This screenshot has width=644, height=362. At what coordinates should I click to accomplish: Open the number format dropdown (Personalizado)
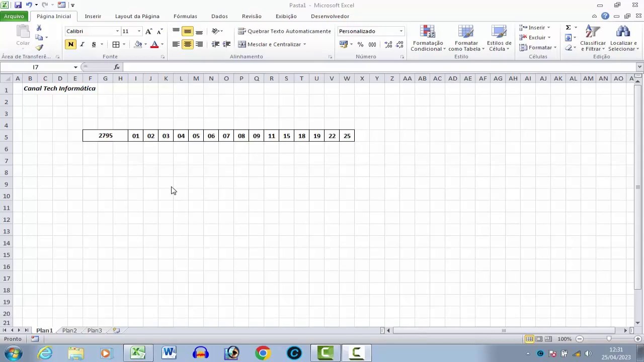401,31
